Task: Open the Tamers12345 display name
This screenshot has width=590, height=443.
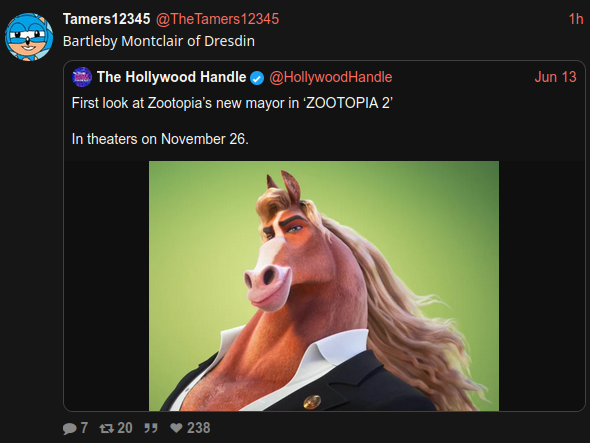Action: click(x=106, y=19)
